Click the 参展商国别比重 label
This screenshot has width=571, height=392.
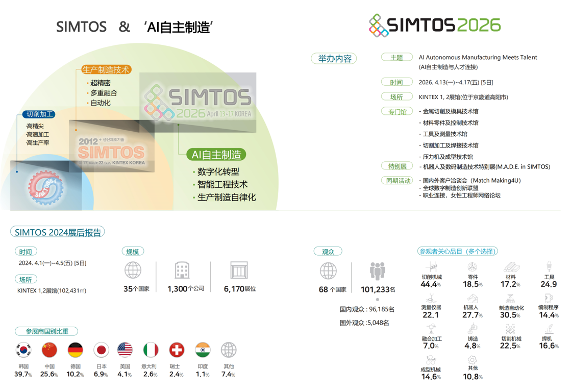point(46,331)
